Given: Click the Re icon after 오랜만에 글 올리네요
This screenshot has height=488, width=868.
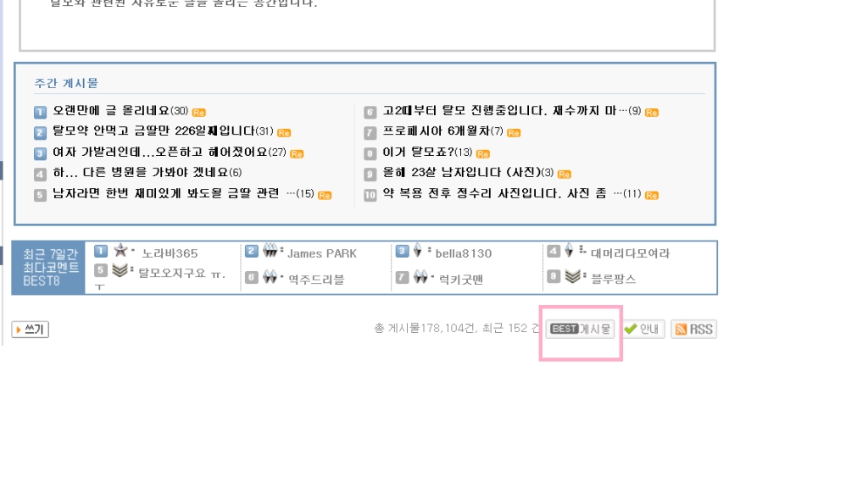Looking at the screenshot, I should (198, 113).
